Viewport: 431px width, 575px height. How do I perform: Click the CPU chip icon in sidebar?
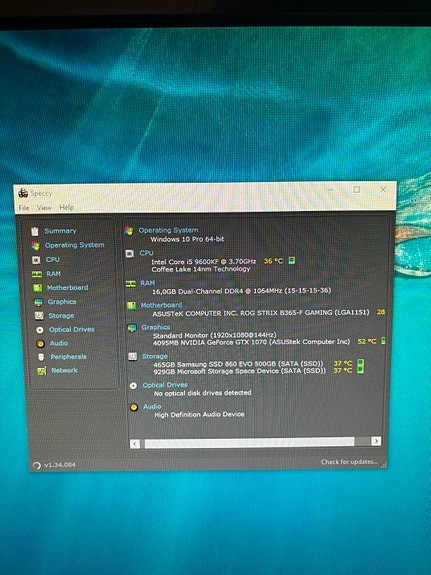pyautogui.click(x=36, y=260)
